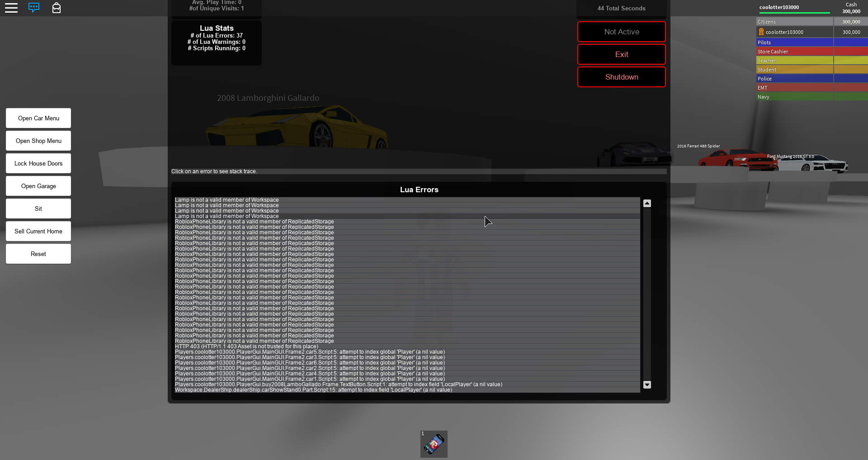This screenshot has width=868, height=460.
Task: Click the Frame2.car6.Script:5 error line
Action: tap(407, 363)
